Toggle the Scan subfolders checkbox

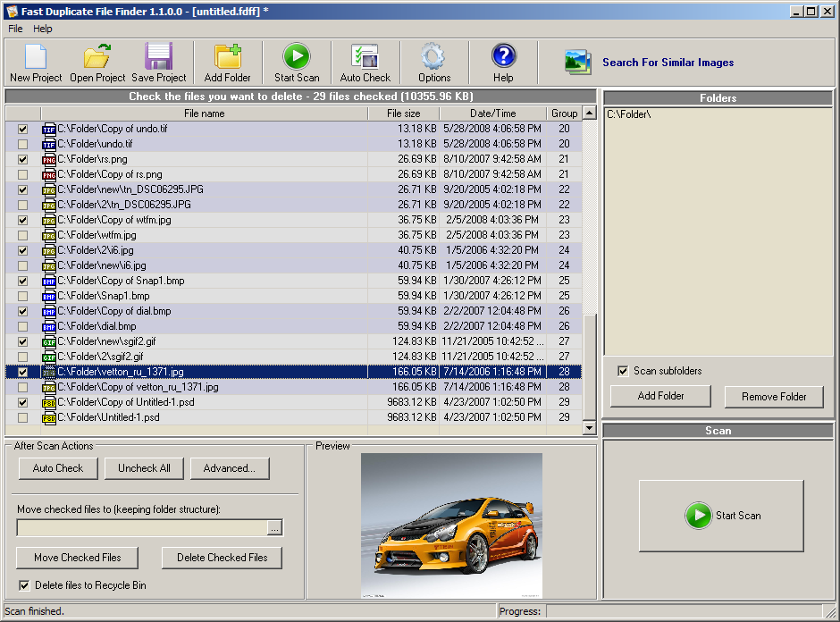coord(624,371)
